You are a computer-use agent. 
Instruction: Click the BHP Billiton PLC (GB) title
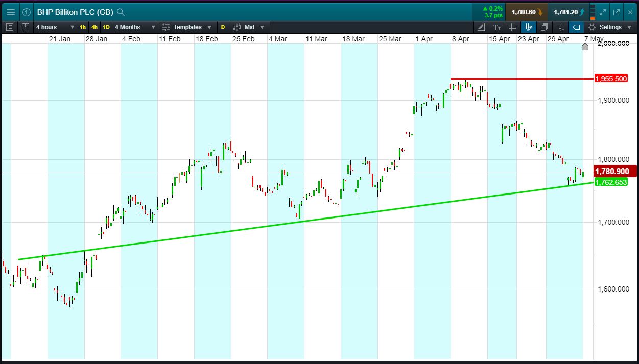[75, 12]
